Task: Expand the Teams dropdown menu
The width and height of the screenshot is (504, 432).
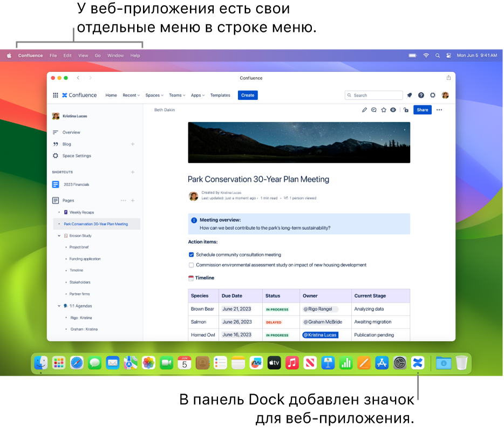Action: click(x=177, y=95)
